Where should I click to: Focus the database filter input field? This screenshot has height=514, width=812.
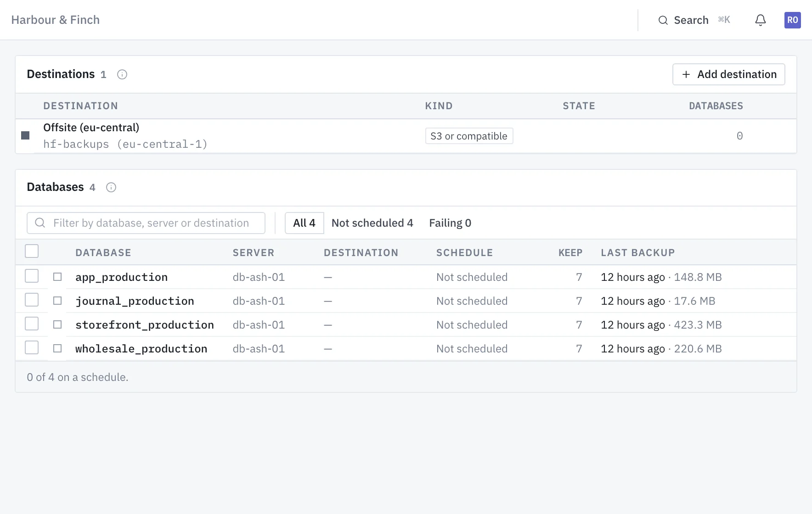146,223
